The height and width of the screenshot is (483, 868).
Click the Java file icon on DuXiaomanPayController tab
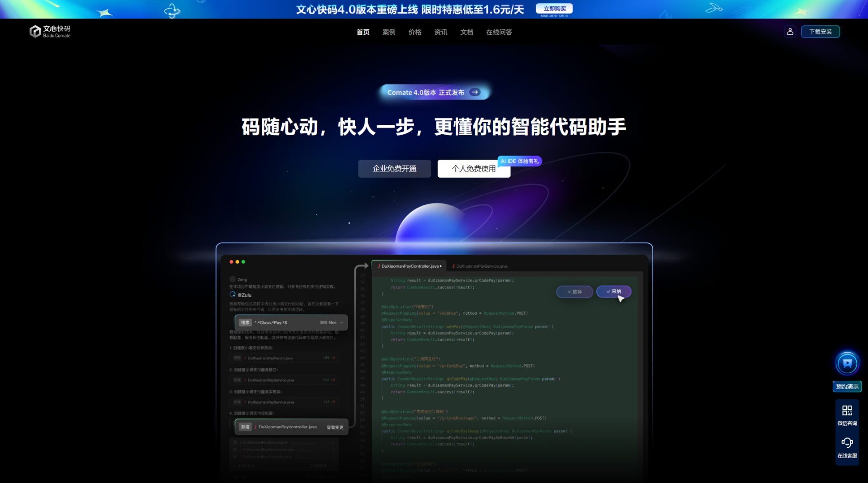378,266
